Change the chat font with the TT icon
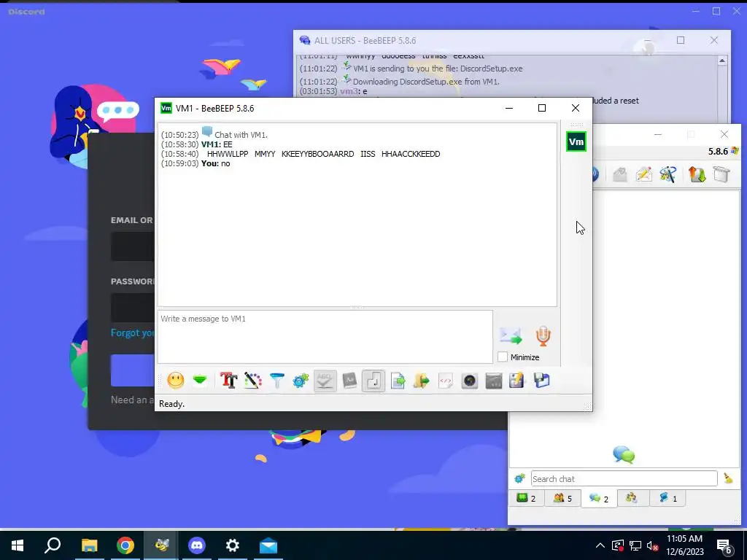 click(x=228, y=381)
